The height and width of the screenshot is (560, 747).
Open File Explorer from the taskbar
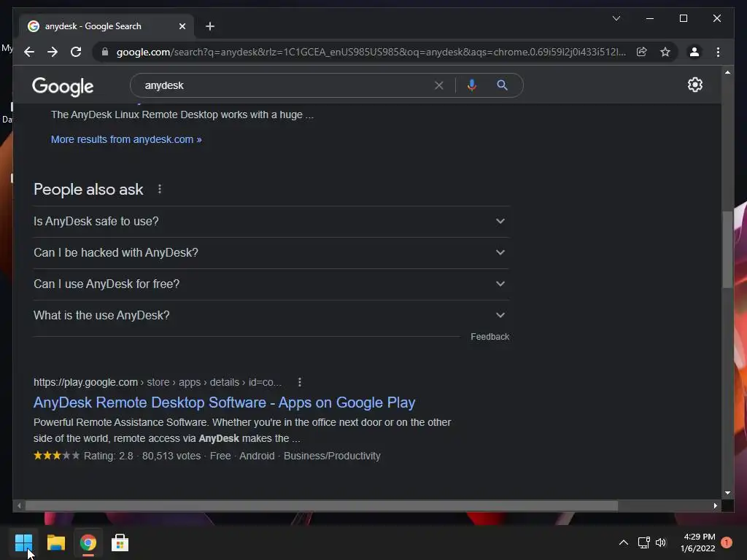click(55, 542)
